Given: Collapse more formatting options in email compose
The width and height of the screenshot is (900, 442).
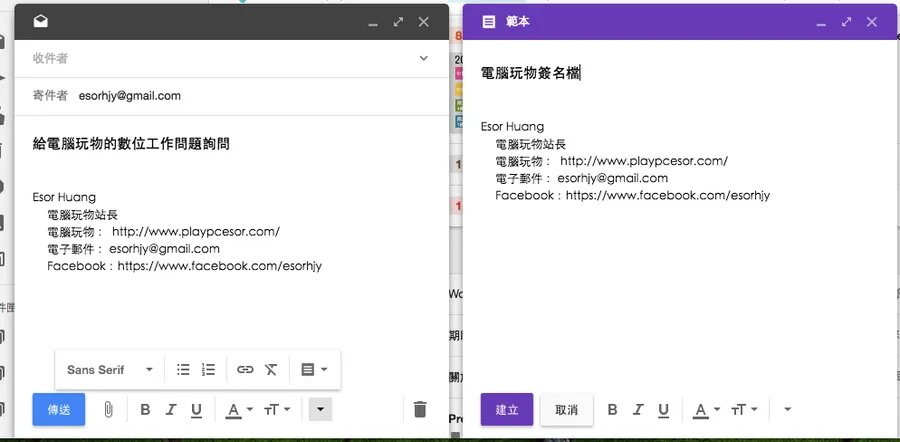Looking at the screenshot, I should coord(320,409).
